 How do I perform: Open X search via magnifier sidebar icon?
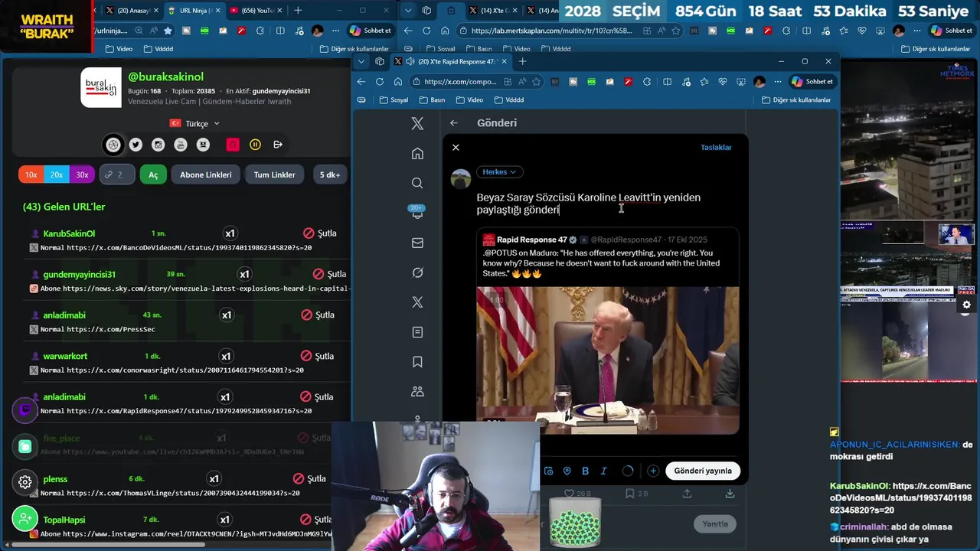[x=417, y=184]
